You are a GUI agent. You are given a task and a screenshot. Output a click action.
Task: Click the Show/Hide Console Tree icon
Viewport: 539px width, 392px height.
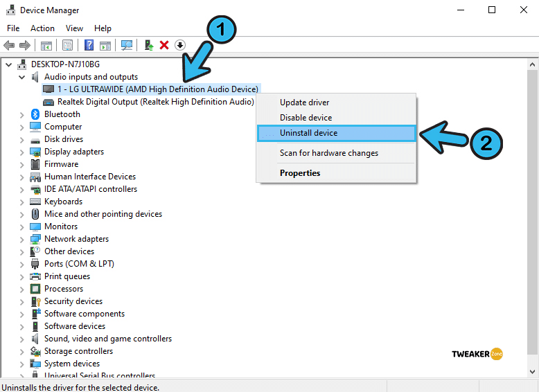(x=46, y=45)
